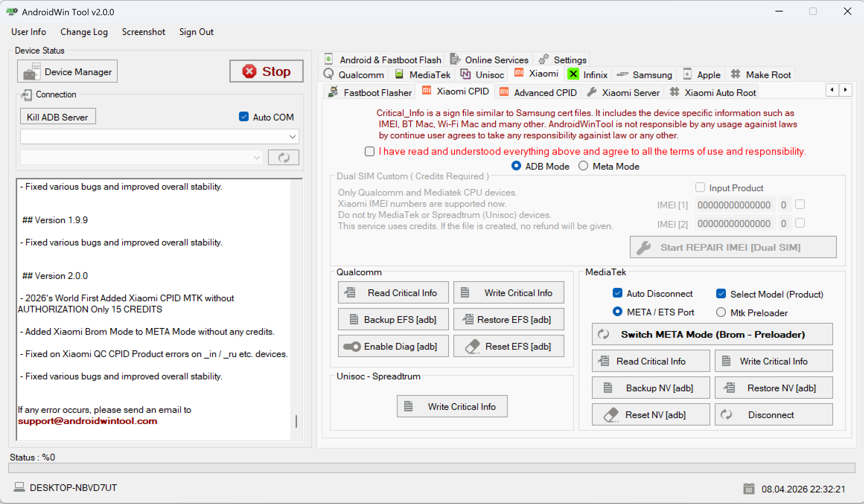
Task: Click the support@androidwintool.com email link
Action: (87, 421)
